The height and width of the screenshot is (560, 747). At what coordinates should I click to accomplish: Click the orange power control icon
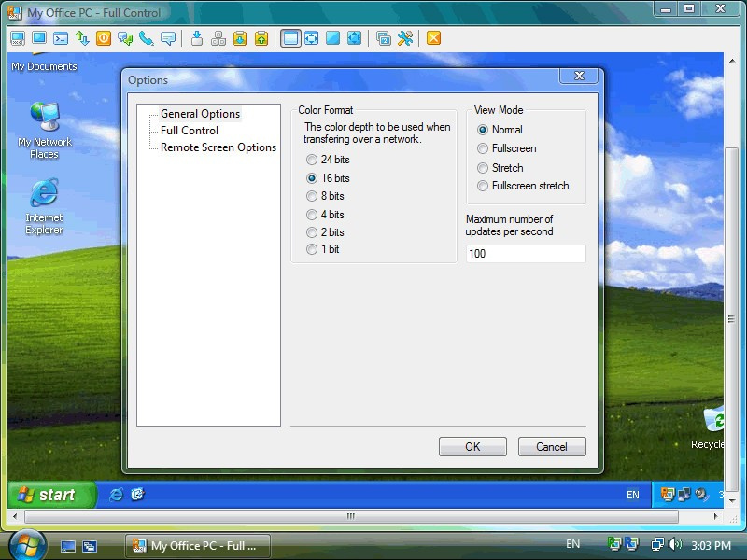(104, 38)
